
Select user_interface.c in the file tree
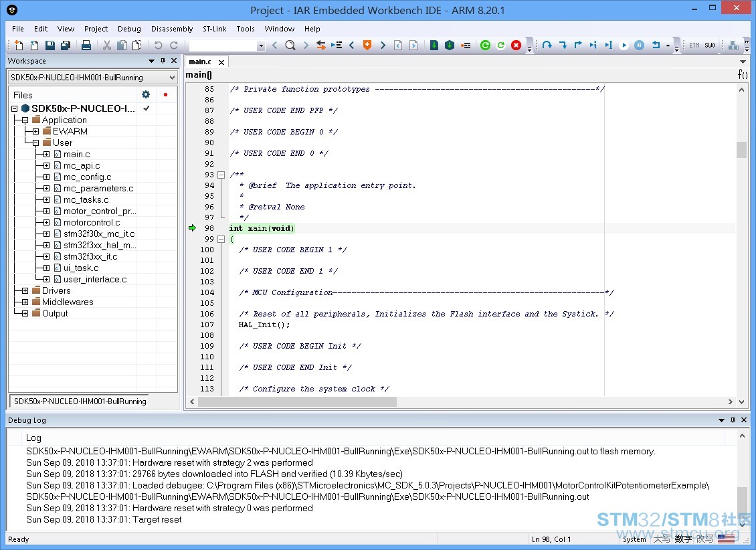pos(95,279)
